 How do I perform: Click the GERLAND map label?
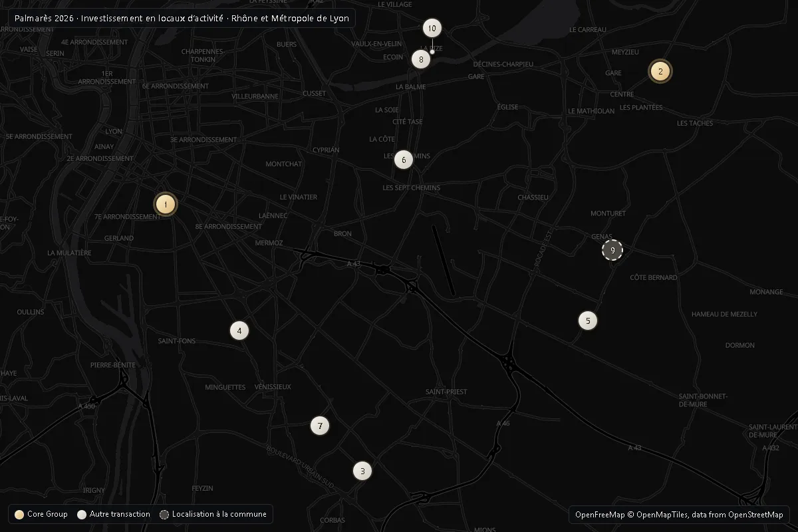(x=119, y=238)
